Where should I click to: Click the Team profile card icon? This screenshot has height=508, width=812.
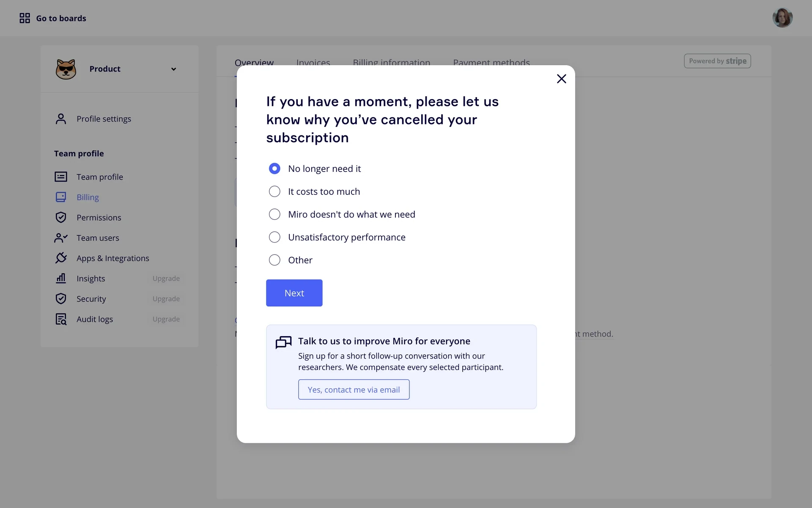coord(61,177)
